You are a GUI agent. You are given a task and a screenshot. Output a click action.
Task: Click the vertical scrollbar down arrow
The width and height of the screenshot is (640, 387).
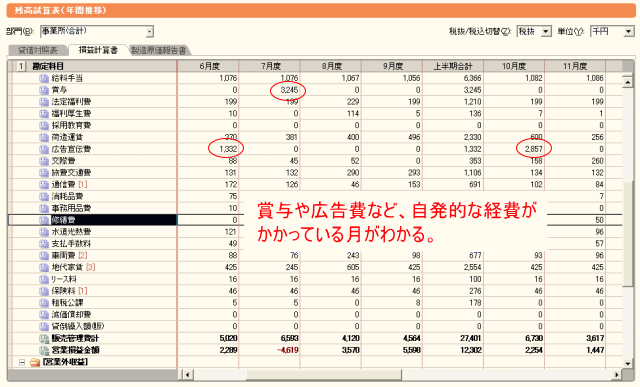pos(628,363)
